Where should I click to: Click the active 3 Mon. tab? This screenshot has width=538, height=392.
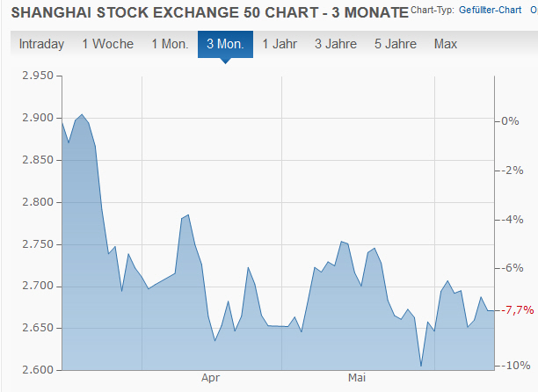[x=225, y=45]
